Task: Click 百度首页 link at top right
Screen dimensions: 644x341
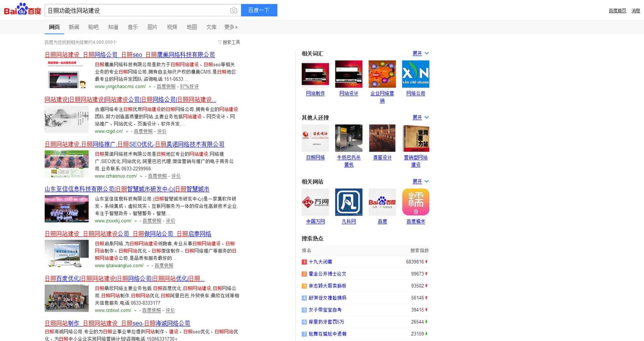Action: point(618,11)
